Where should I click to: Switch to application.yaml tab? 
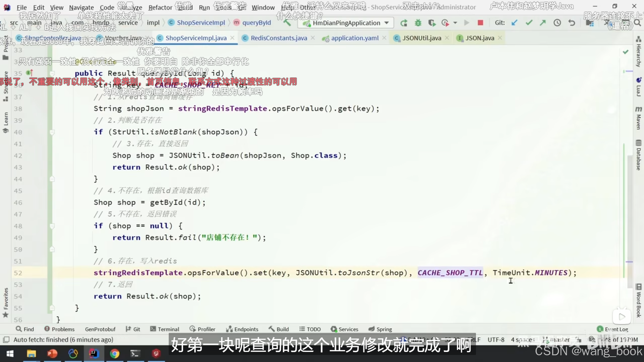(355, 38)
